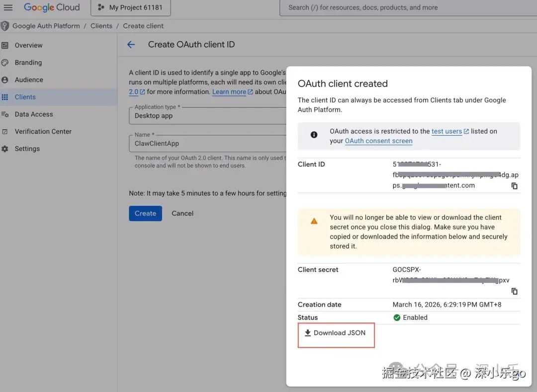Image resolution: width=537 pixels, height=392 pixels.
Task: Select the Client secret label
Action: tap(318, 270)
